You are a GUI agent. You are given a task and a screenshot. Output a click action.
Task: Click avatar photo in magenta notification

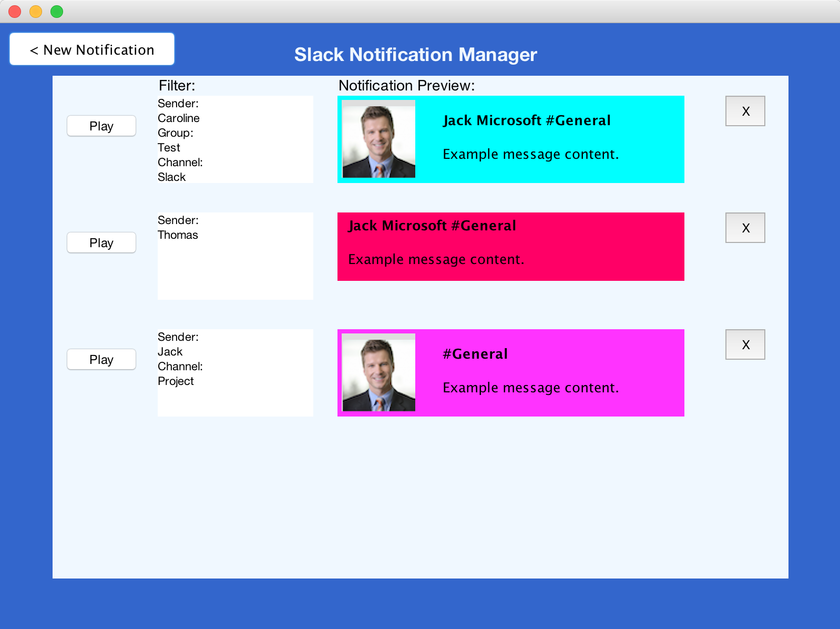point(378,372)
